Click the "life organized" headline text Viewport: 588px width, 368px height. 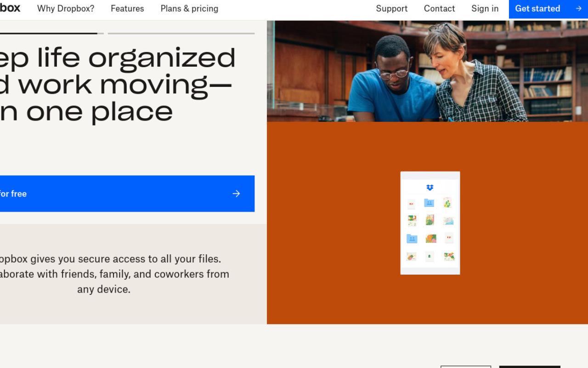118,85
